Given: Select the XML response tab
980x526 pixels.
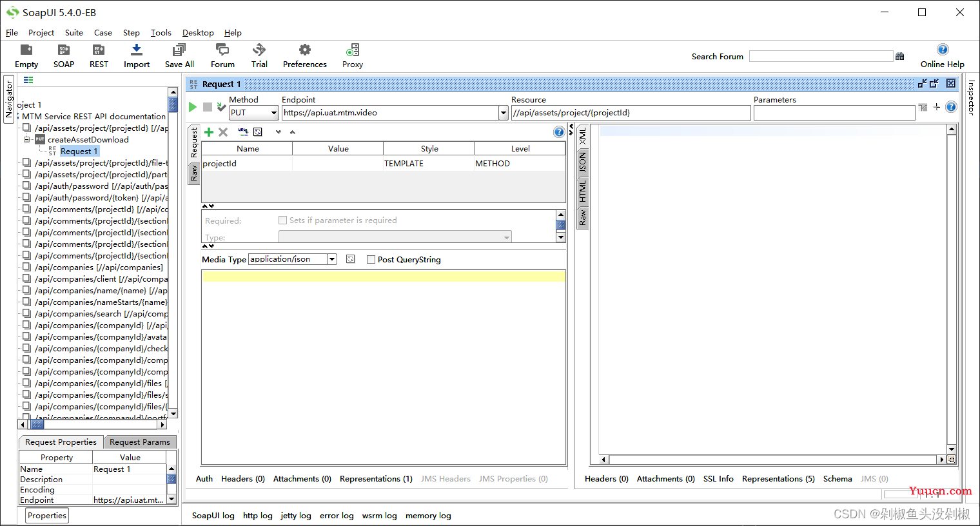Looking at the screenshot, I should 582,136.
